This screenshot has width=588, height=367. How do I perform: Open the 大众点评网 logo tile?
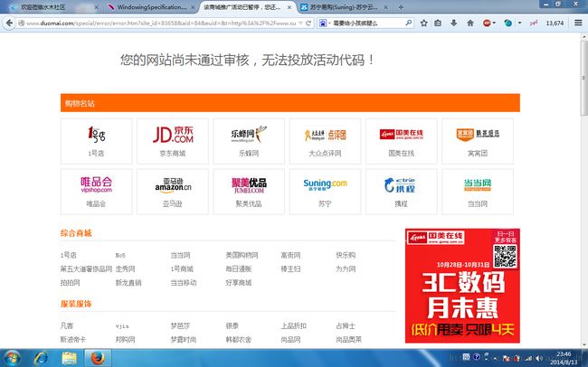pyautogui.click(x=325, y=141)
